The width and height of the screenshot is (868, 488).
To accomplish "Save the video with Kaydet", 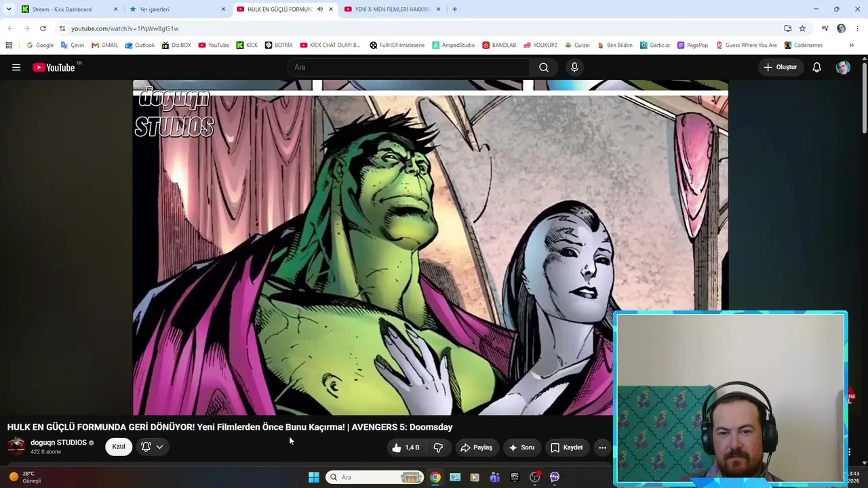I will (567, 447).
